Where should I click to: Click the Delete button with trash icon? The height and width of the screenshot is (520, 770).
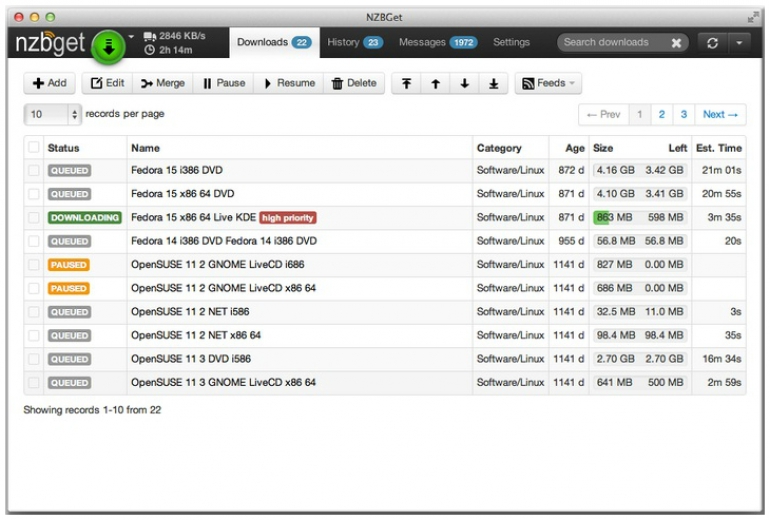pyautogui.click(x=354, y=83)
